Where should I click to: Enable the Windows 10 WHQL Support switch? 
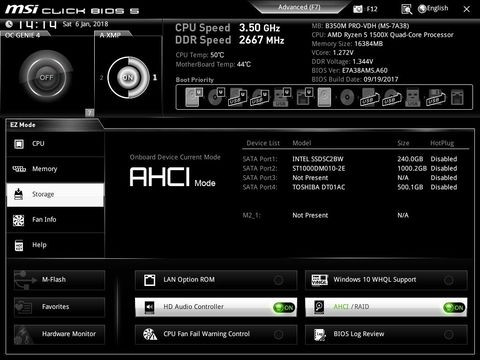[x=449, y=280]
